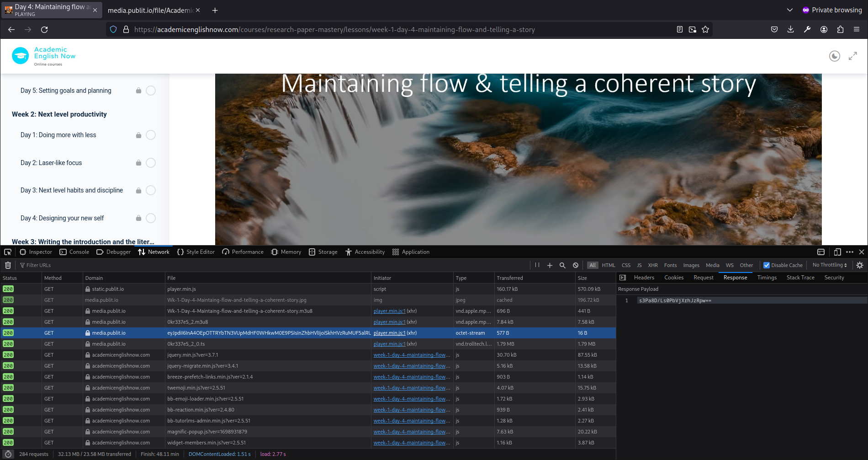Click the element picker icon in DevTools
The height and width of the screenshot is (460, 868).
coord(8,252)
